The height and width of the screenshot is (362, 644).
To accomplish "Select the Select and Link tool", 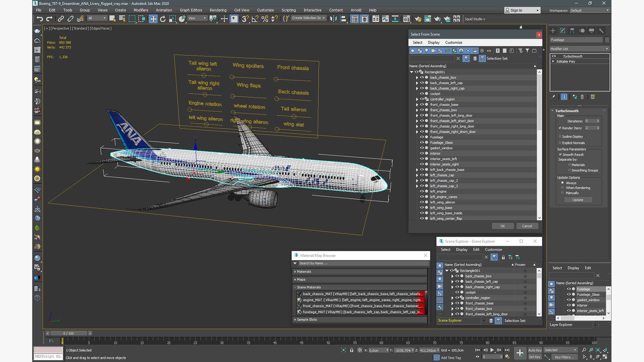I will [61, 19].
